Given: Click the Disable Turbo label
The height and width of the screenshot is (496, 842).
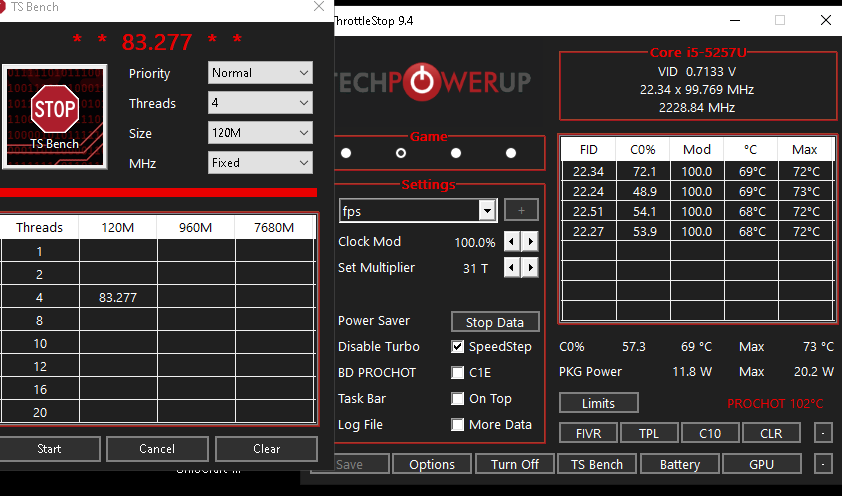Looking at the screenshot, I should 379,347.
